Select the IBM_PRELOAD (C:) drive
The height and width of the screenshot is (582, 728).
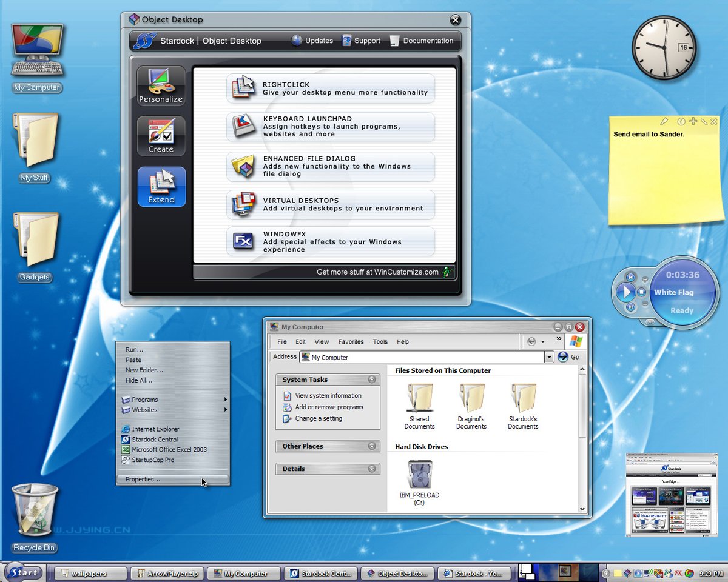pyautogui.click(x=419, y=483)
